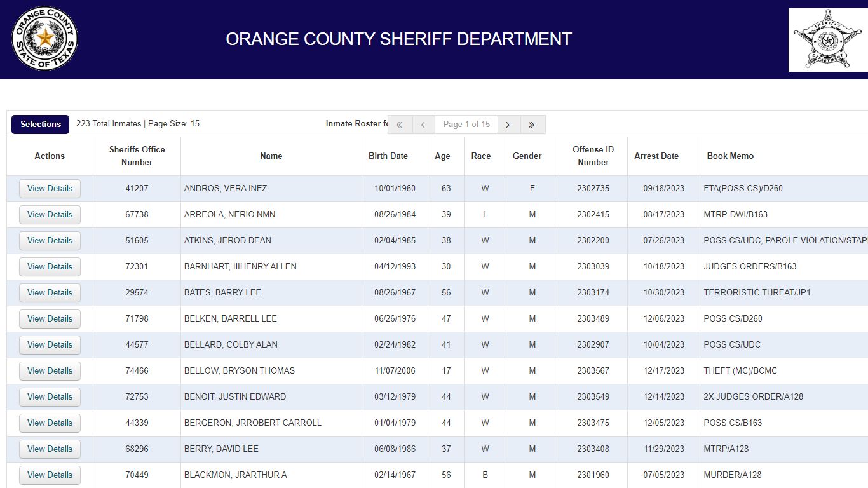Click offense ID 2302200
Viewport: 868px width, 488px height.
[x=593, y=241]
